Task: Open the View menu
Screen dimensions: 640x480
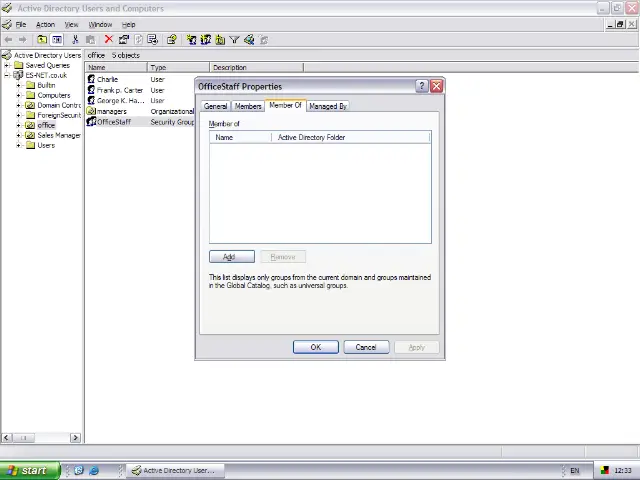Action: tap(71, 24)
